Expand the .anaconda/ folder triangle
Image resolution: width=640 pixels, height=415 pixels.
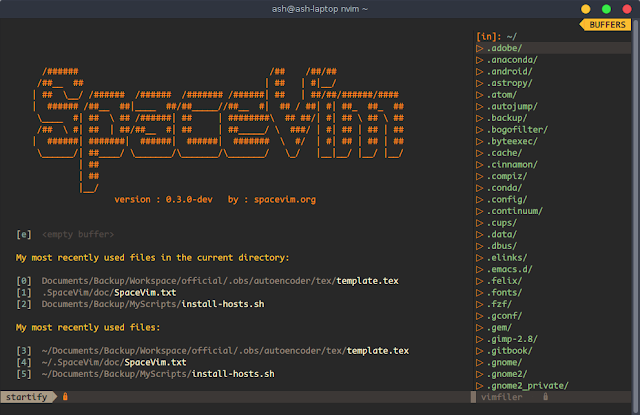point(480,60)
